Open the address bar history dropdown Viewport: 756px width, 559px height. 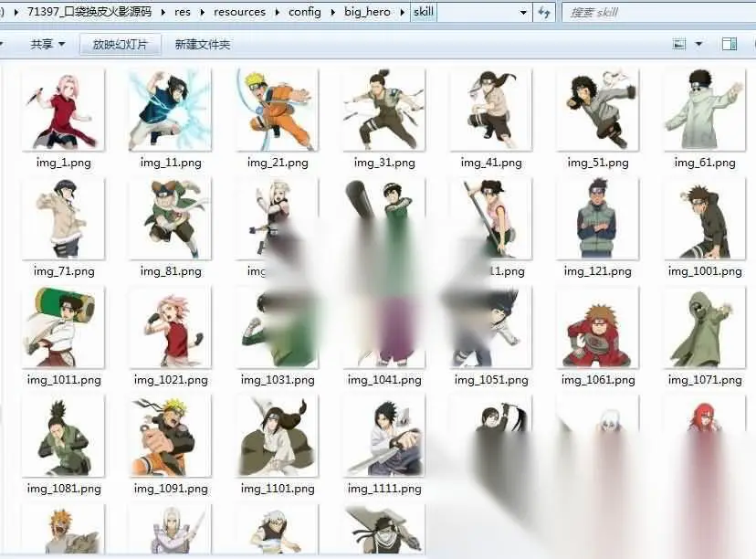point(523,13)
